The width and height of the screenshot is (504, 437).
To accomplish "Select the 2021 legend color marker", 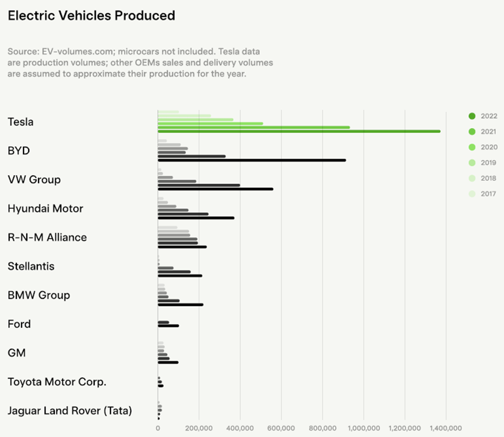I will 472,132.
